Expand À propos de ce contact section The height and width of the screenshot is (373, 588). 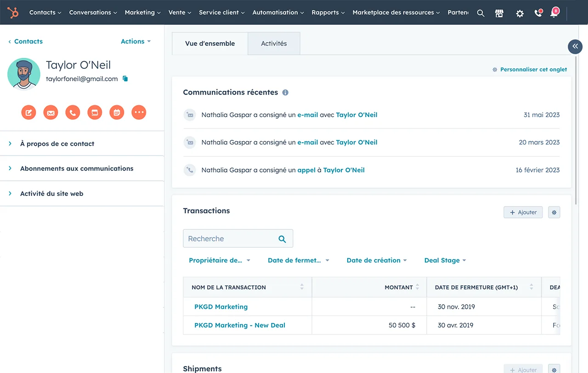57,144
